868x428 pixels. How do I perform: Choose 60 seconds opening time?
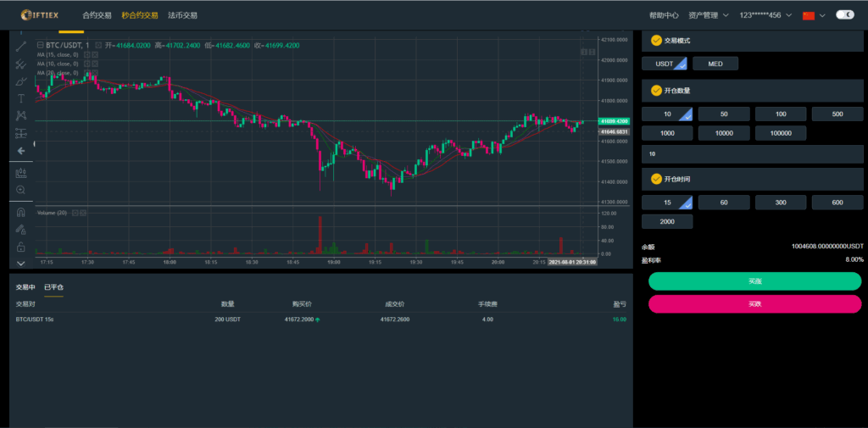click(724, 202)
